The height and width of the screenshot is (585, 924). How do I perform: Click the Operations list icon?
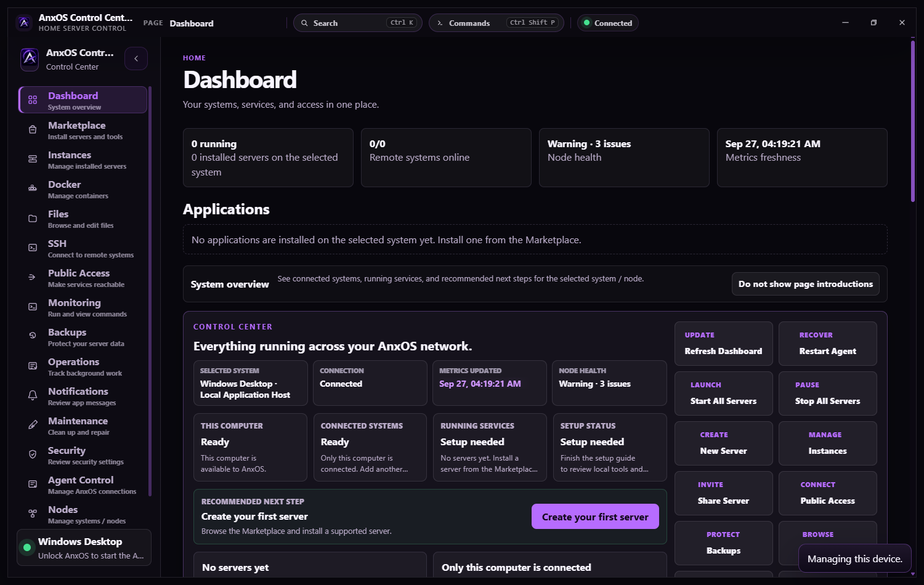pos(33,366)
